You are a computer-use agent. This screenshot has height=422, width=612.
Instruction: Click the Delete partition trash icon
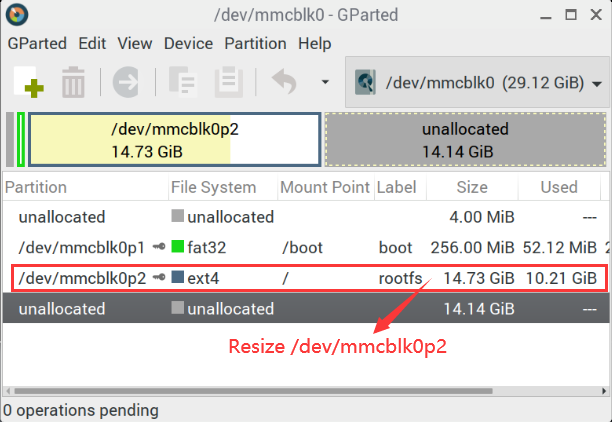[73, 82]
